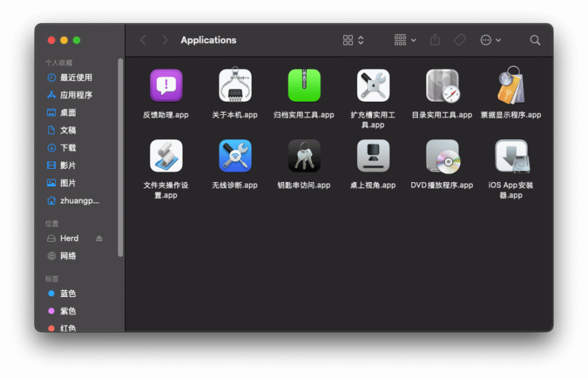Open the 反馈助理.app icon
This screenshot has height=378, width=588.
166,86
